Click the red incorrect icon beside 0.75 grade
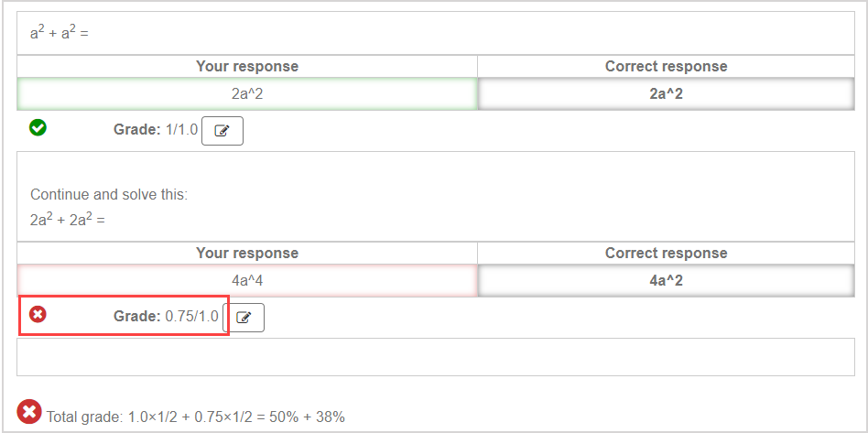 38,315
